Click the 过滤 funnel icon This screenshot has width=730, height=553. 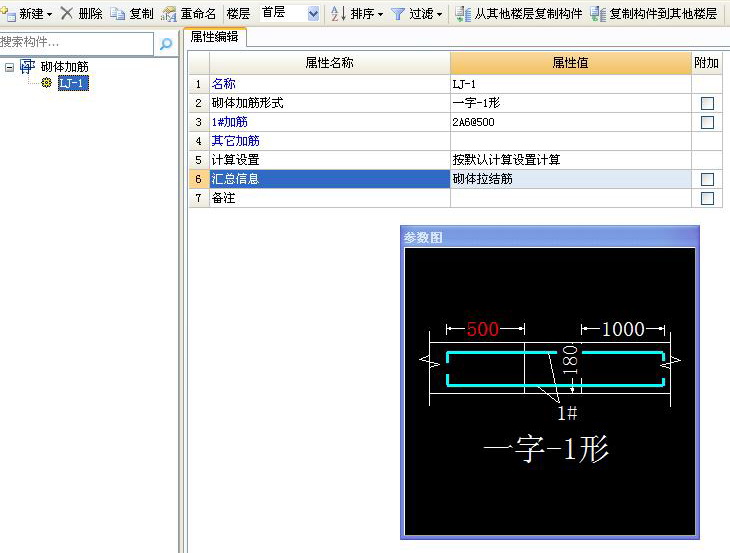pos(398,14)
